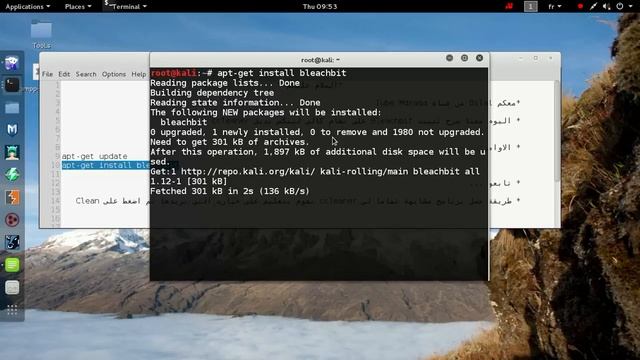
Task: Launch Metasploit M icon in dock
Action: (12, 130)
